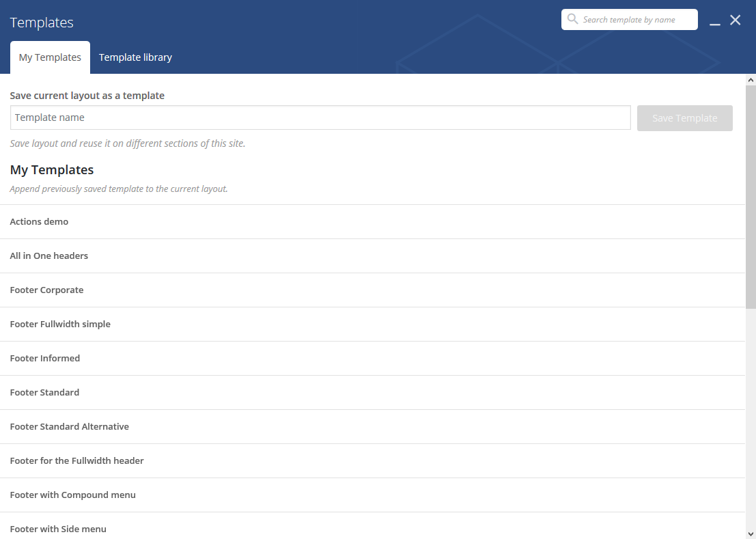Open the Template library tab

point(135,57)
